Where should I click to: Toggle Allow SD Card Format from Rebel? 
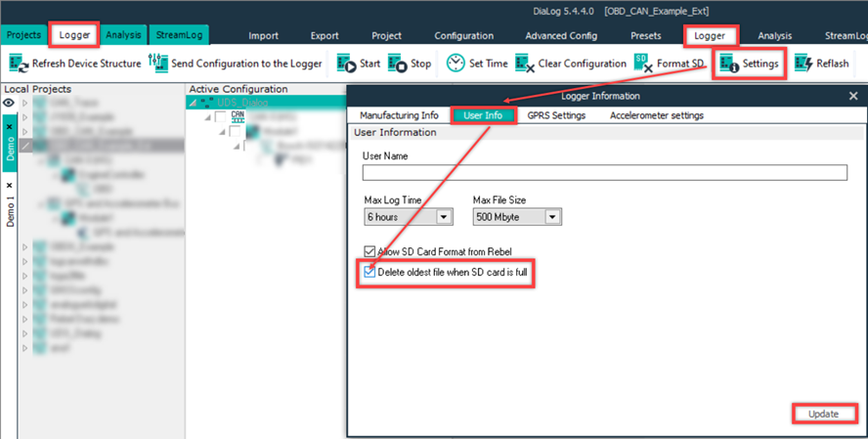369,251
